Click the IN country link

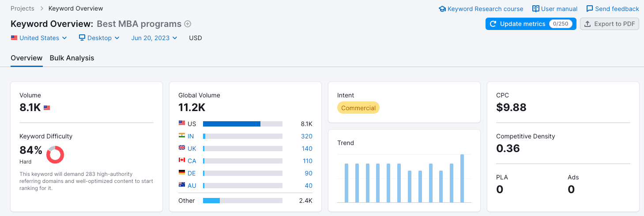191,136
